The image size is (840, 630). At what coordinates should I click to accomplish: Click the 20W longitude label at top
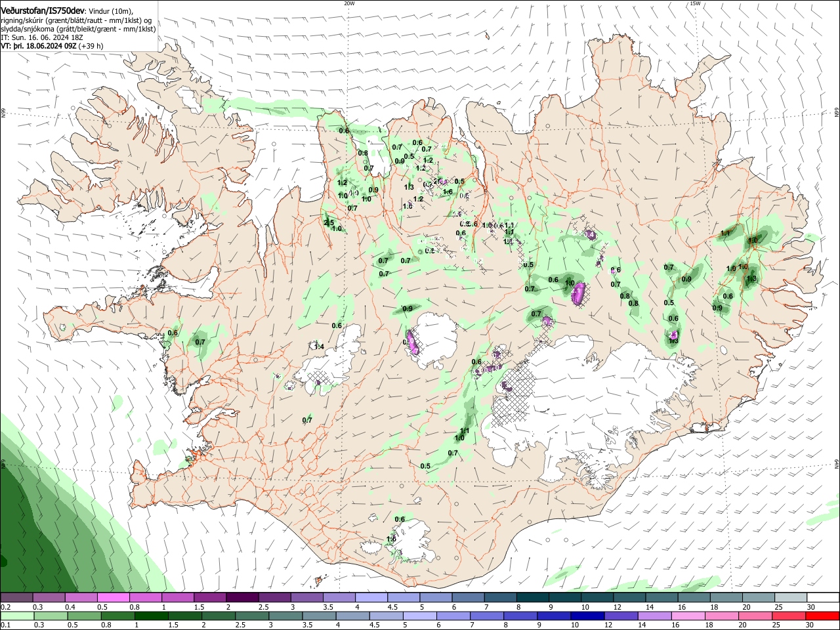click(349, 3)
